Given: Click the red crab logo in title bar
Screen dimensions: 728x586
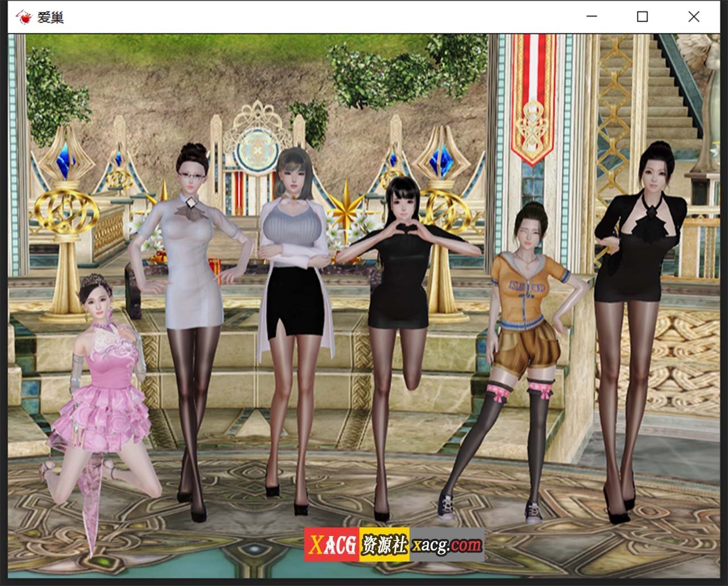Looking at the screenshot, I should (x=23, y=16).
